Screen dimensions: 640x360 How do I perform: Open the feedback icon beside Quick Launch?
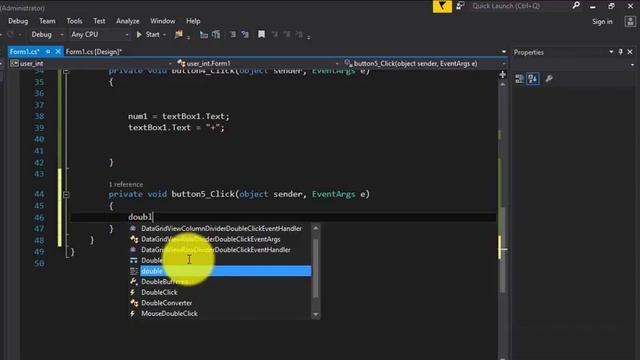(x=460, y=6)
